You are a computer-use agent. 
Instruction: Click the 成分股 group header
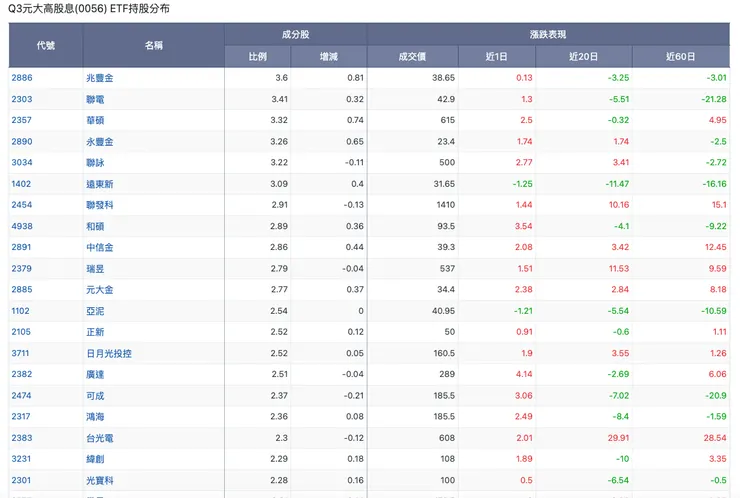coord(295,34)
